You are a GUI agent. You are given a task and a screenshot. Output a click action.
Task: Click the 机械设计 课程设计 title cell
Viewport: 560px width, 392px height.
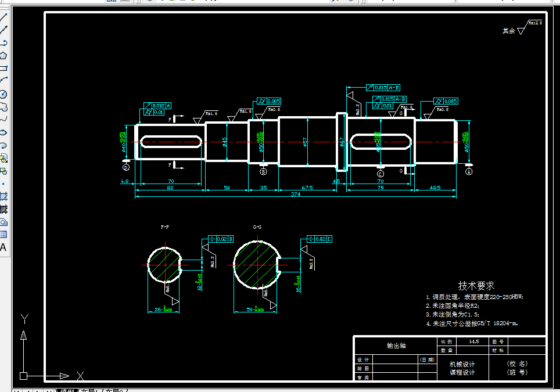[462, 368]
